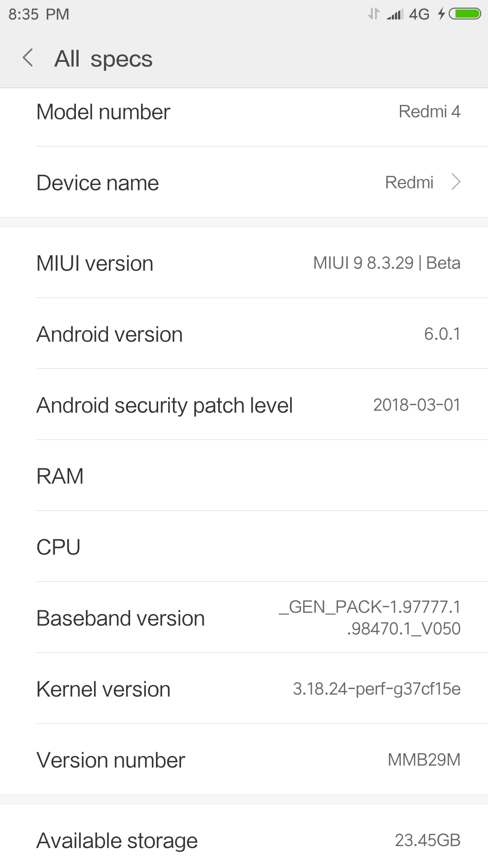Tap the Model number row
This screenshot has height=868, width=488.
(x=244, y=112)
